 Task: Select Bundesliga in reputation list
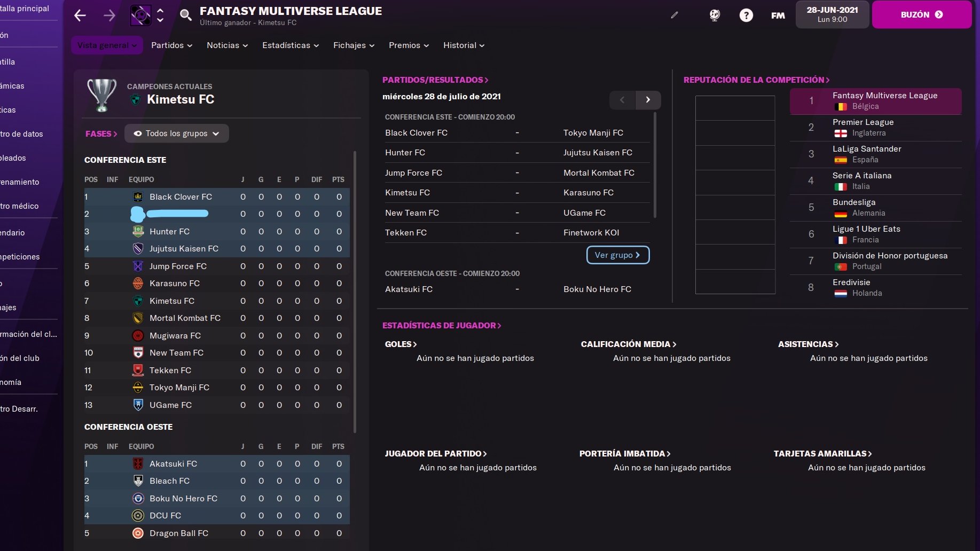coord(876,208)
